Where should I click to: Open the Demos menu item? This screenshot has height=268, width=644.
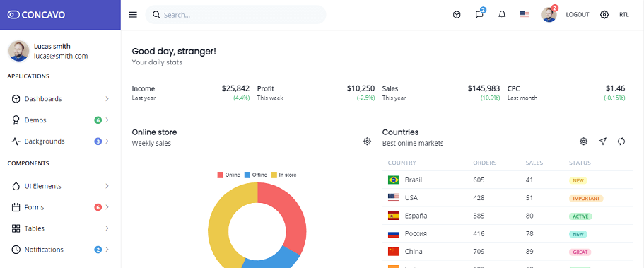[x=60, y=120]
